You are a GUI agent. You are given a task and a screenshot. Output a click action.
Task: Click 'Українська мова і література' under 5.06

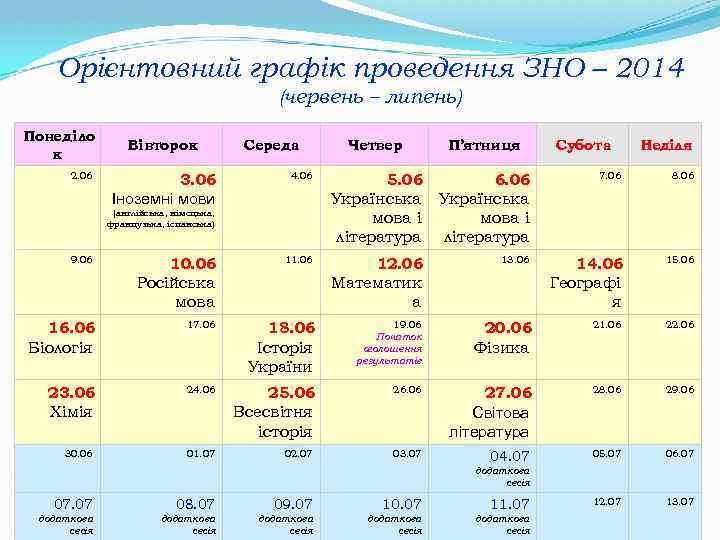pyautogui.click(x=377, y=218)
